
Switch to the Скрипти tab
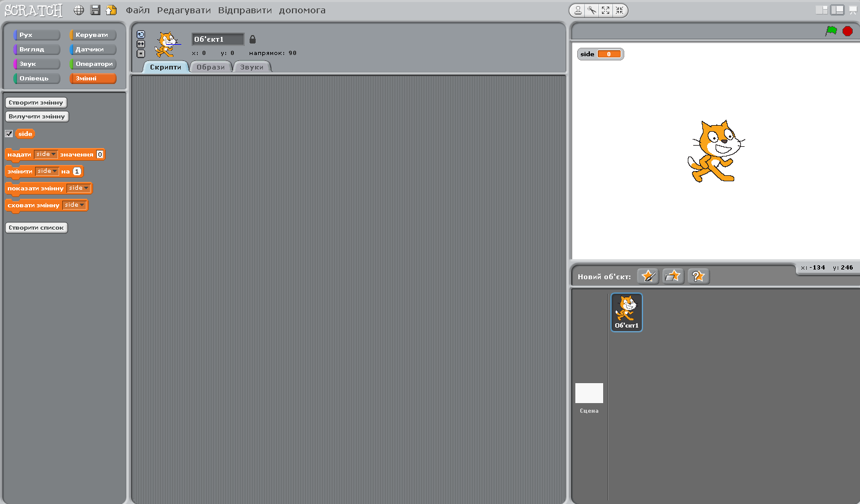[166, 67]
